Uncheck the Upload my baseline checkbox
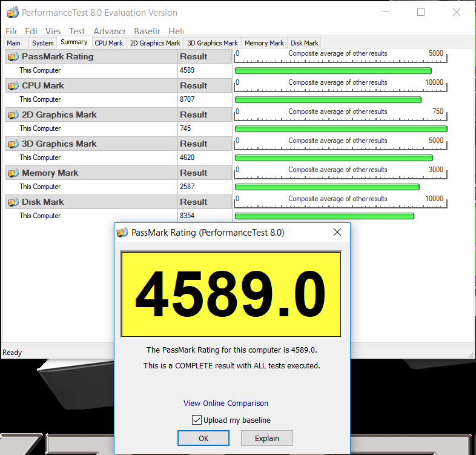This screenshot has width=476, height=455. pos(196,420)
